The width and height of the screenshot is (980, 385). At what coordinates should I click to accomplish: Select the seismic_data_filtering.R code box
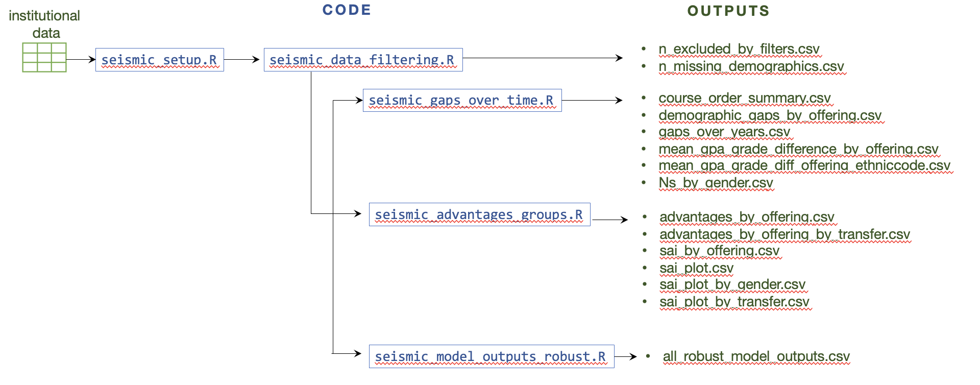point(363,60)
